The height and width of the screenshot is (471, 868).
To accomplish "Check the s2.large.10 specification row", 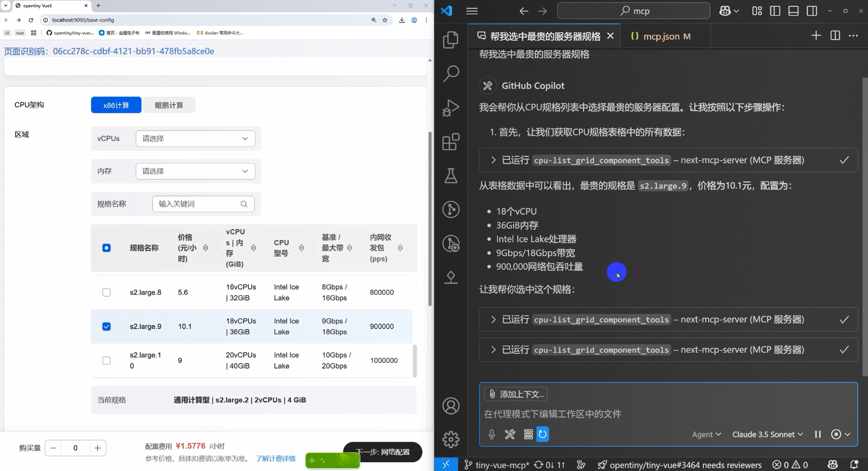I will (x=106, y=360).
